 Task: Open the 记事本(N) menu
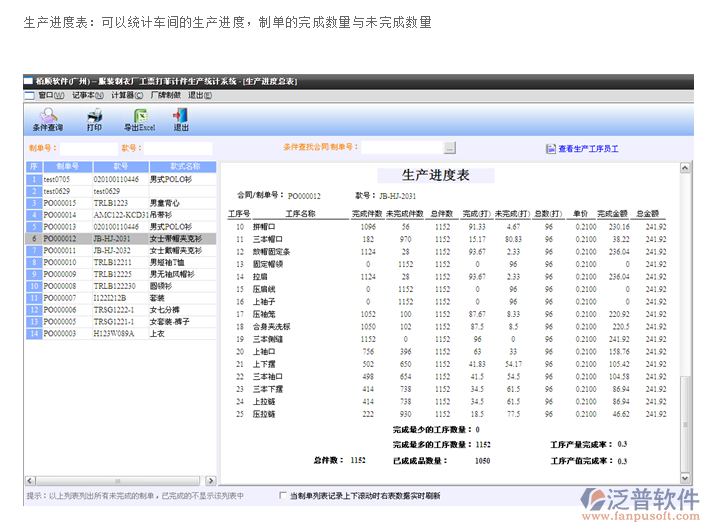pyautogui.click(x=88, y=95)
